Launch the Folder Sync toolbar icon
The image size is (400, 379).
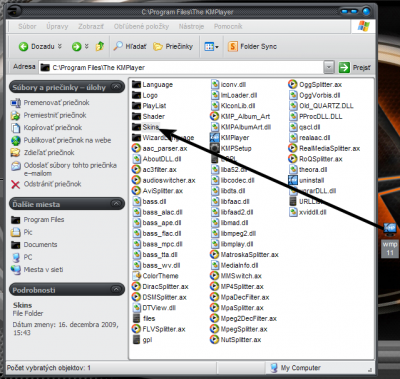coord(233,46)
